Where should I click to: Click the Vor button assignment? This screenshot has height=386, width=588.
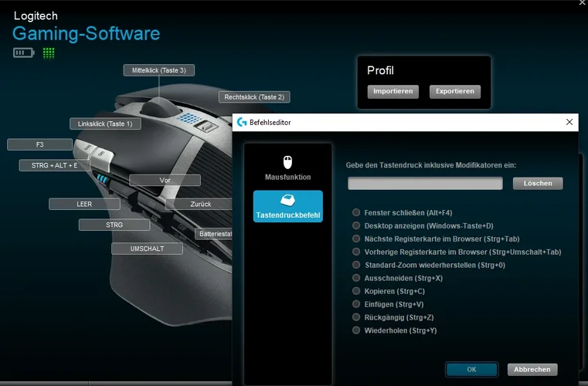tap(165, 180)
